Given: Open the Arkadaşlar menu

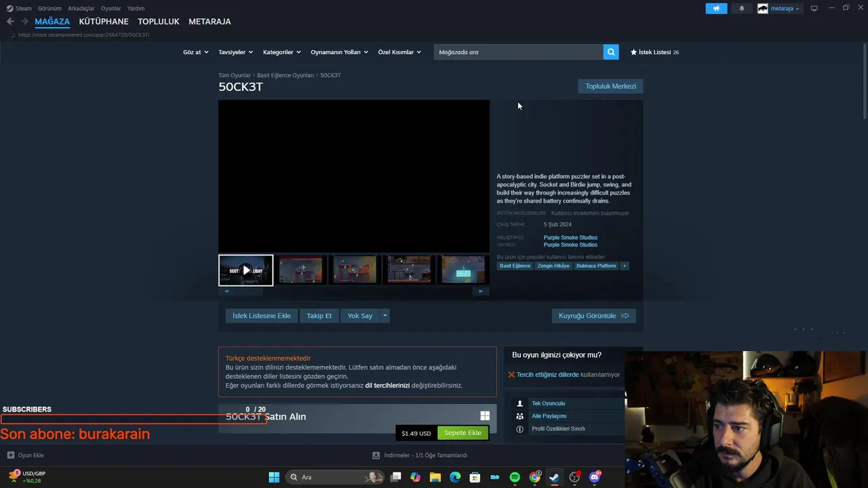Looking at the screenshot, I should (81, 8).
